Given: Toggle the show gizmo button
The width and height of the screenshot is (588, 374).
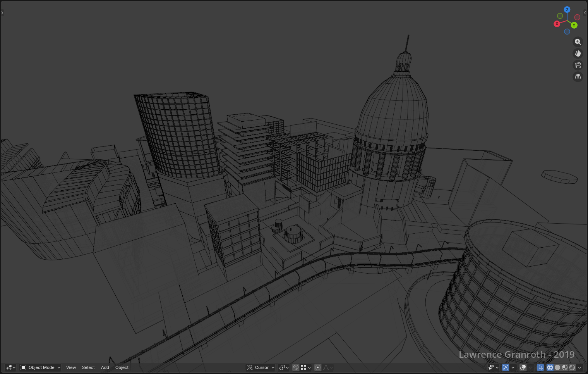Looking at the screenshot, I should 505,367.
